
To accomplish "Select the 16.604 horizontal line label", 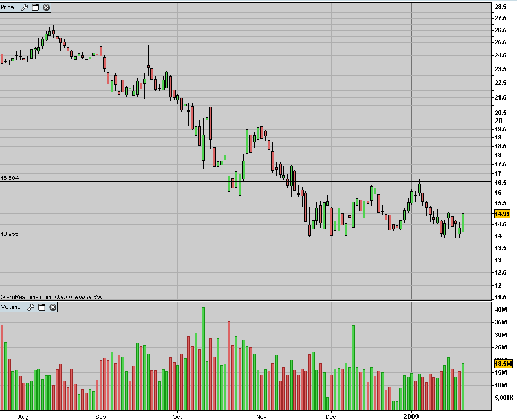I will pyautogui.click(x=9, y=178).
